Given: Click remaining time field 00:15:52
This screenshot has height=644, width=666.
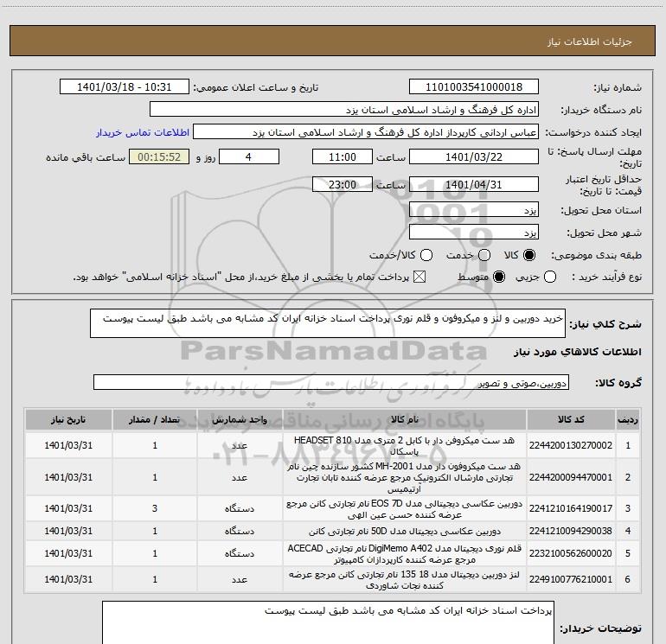Looking at the screenshot, I should tap(159, 156).
